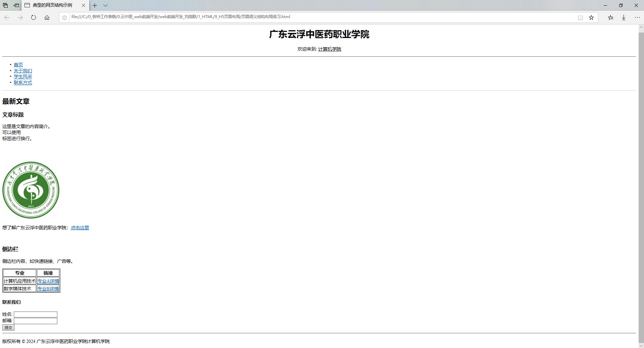Go to Home with the house icon

pos(47,17)
